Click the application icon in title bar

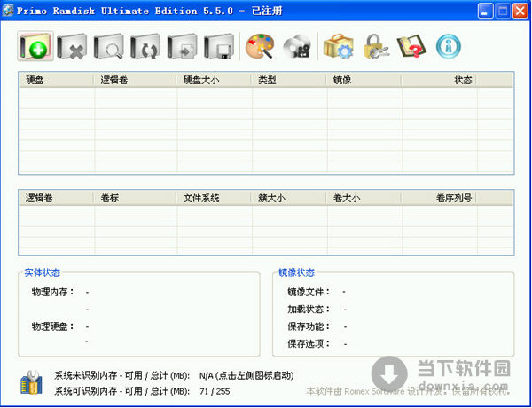(7, 11)
